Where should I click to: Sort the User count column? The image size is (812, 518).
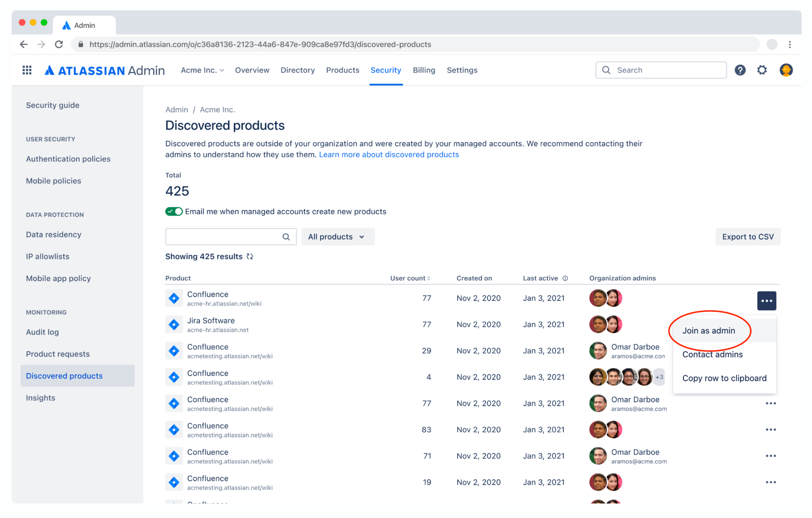click(x=429, y=278)
